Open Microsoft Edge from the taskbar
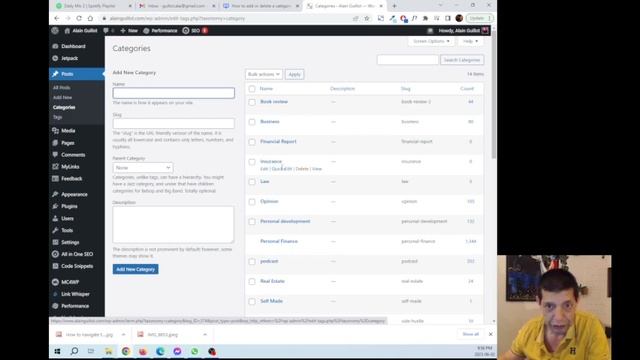 (160, 351)
